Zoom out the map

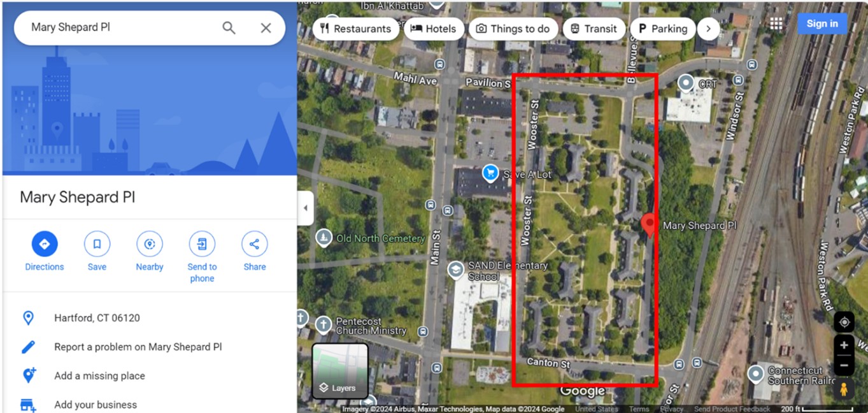pyautogui.click(x=844, y=365)
